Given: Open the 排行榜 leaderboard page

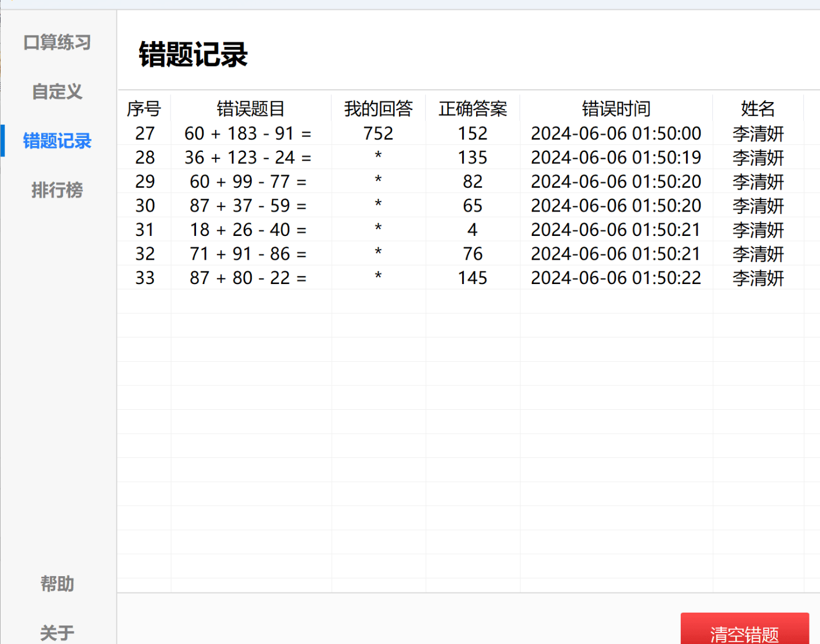Looking at the screenshot, I should (x=57, y=190).
